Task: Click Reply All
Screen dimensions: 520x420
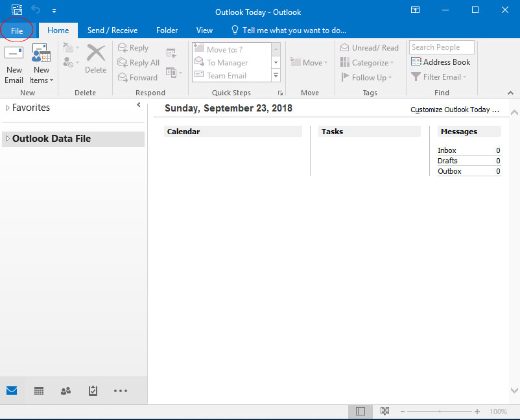Action: coord(139,63)
